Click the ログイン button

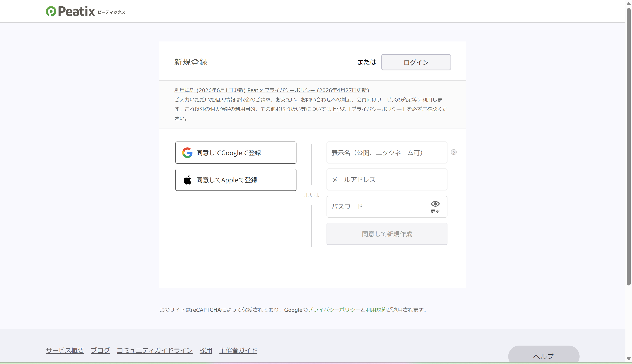pyautogui.click(x=416, y=62)
